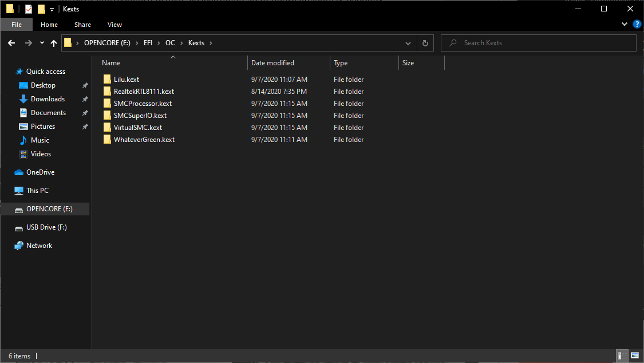Click the Properties icon in title bar
Screen dimensions: 644x363
(x=29, y=9)
